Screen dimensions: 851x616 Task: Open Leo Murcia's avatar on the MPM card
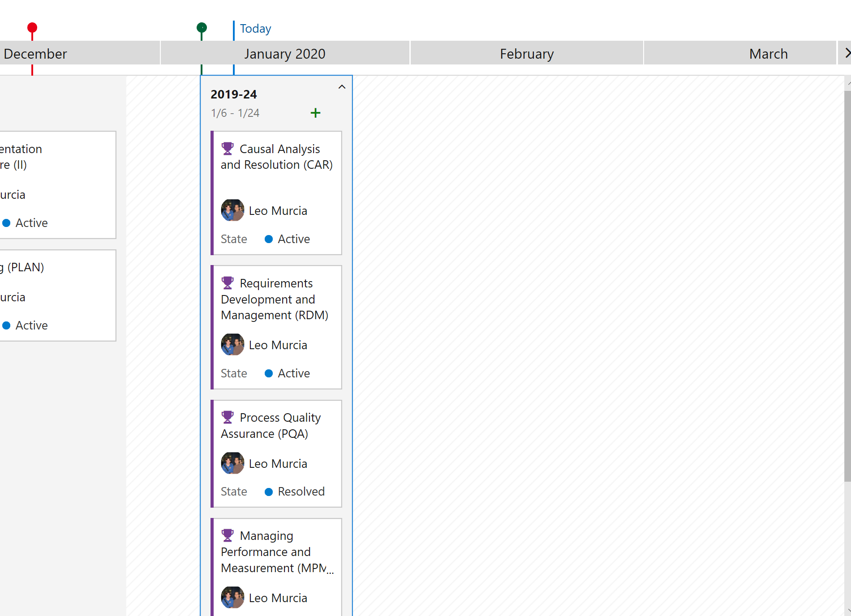pos(232,597)
